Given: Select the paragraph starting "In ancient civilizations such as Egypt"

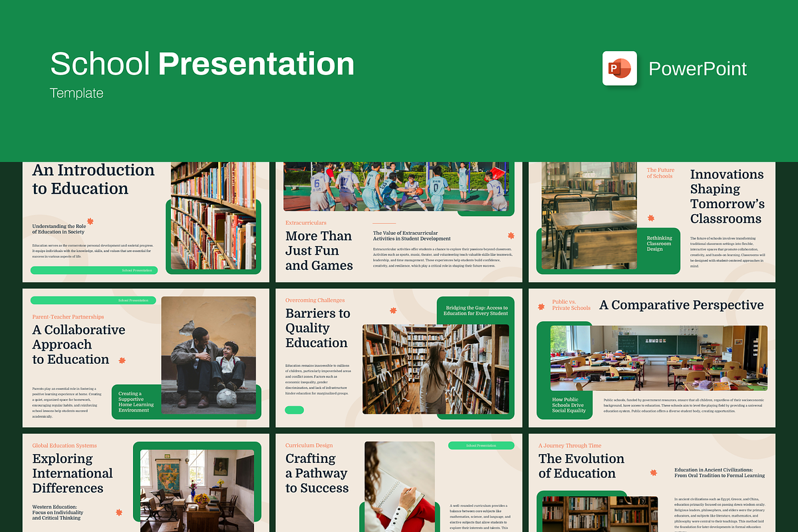Looking at the screenshot, I should (x=719, y=513).
